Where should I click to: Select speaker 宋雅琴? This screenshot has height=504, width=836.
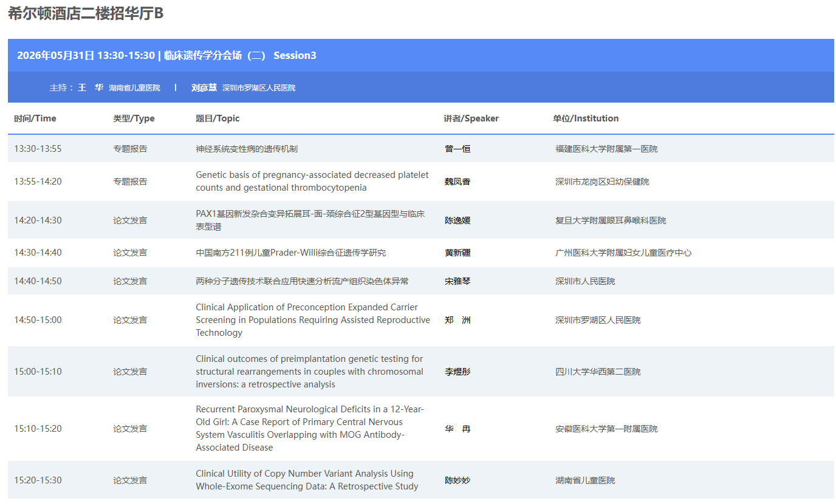[x=457, y=281]
